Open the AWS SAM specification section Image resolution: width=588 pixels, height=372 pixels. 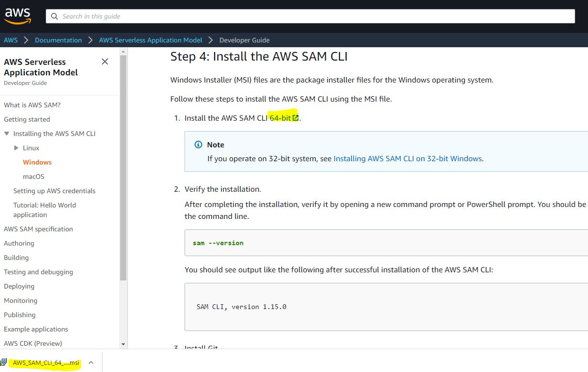[38, 229]
